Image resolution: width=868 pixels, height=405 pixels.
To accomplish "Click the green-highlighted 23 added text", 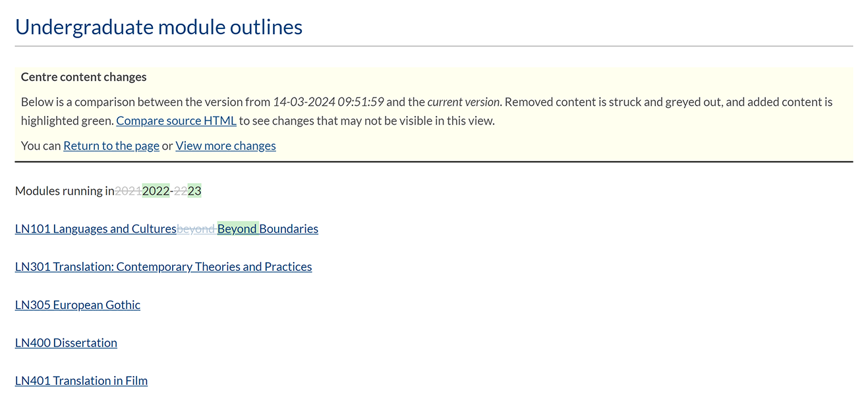I will tap(194, 192).
